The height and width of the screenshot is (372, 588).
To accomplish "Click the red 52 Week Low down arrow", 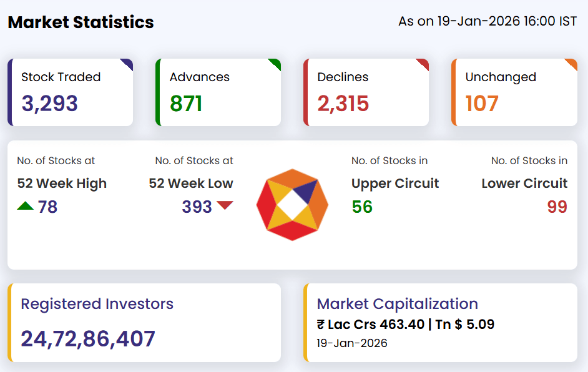I will [x=225, y=205].
